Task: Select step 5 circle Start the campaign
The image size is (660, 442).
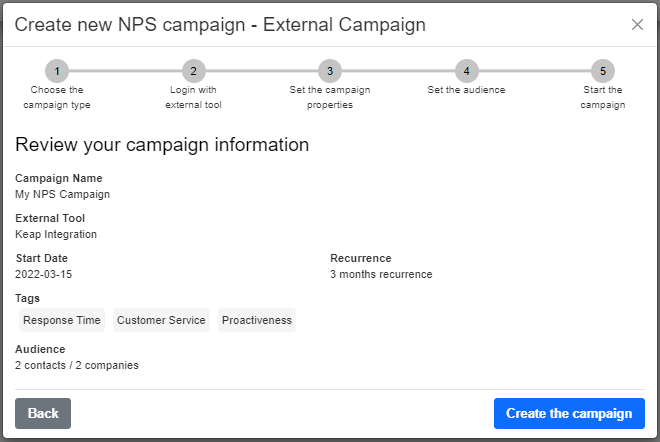Action: (603, 71)
